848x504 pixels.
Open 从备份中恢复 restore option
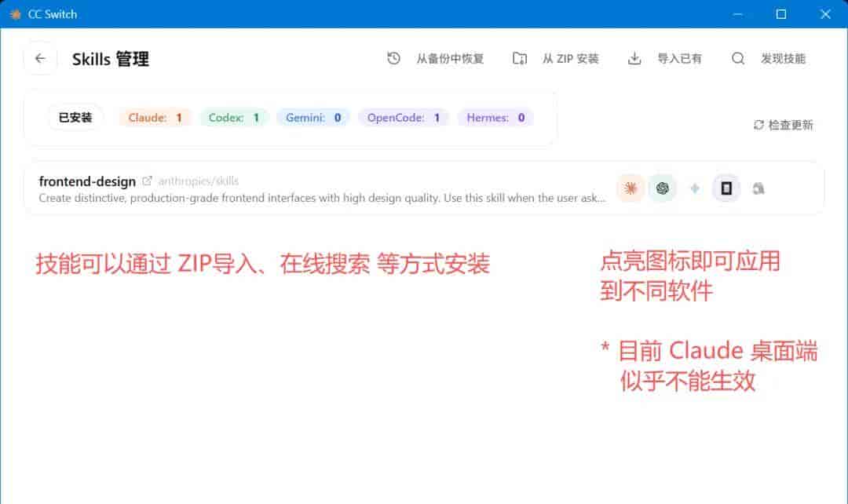[449, 58]
